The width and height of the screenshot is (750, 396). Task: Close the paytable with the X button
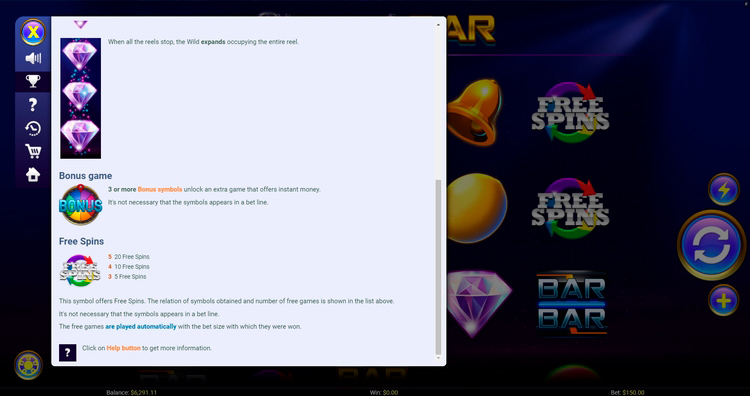pyautogui.click(x=33, y=32)
